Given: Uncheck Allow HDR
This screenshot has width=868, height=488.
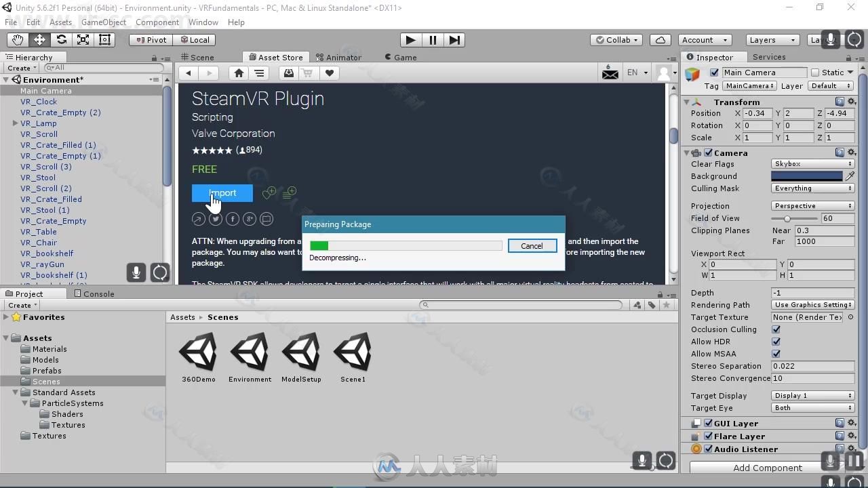Looking at the screenshot, I should 776,342.
